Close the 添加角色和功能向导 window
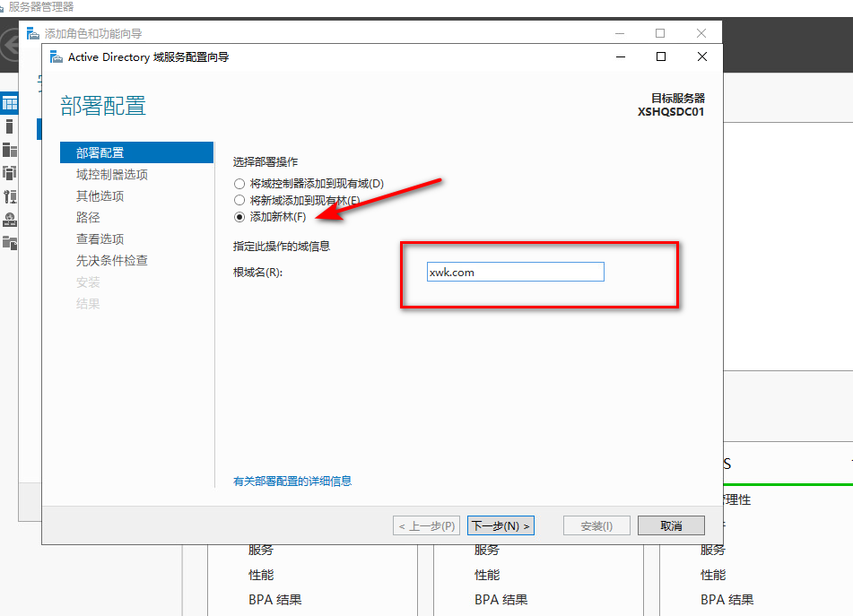 tap(701, 33)
